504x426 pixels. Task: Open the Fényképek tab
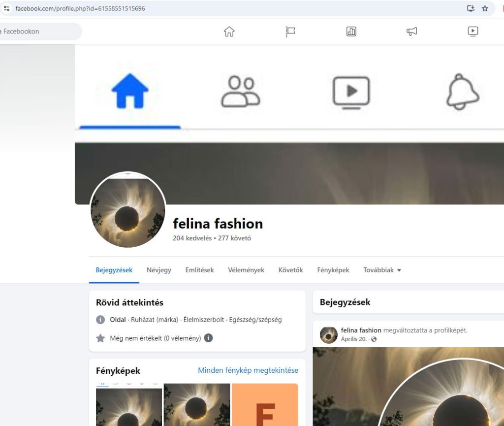[x=333, y=270]
